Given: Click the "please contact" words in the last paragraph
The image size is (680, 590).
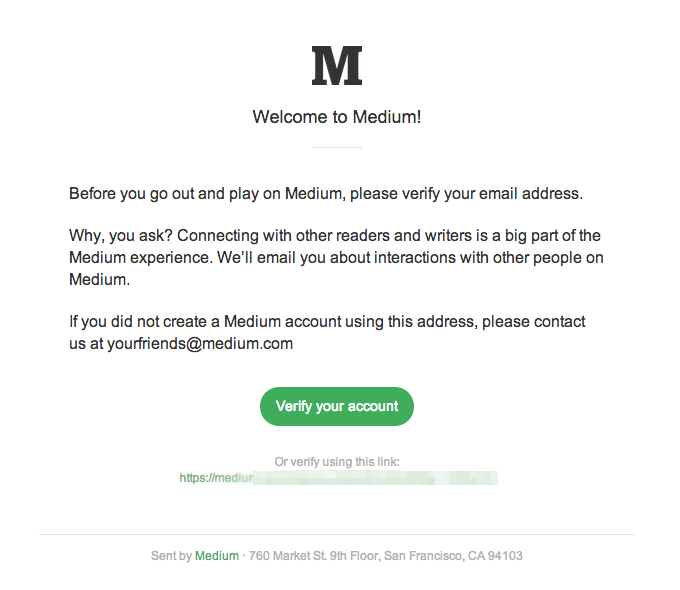Looking at the screenshot, I should pos(534,322).
